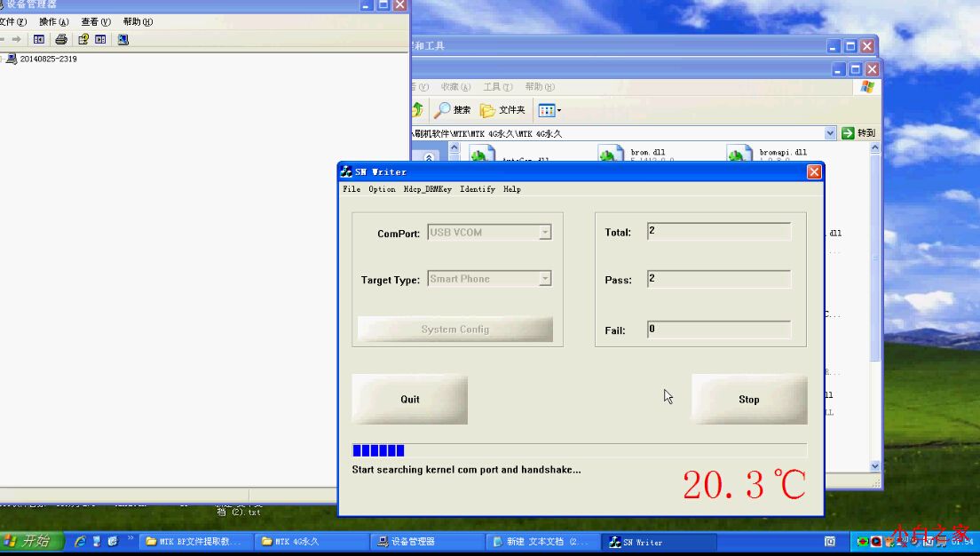Click the show/hide console tree icon in Device Manager
The height and width of the screenshot is (556, 980).
pyautogui.click(x=39, y=39)
